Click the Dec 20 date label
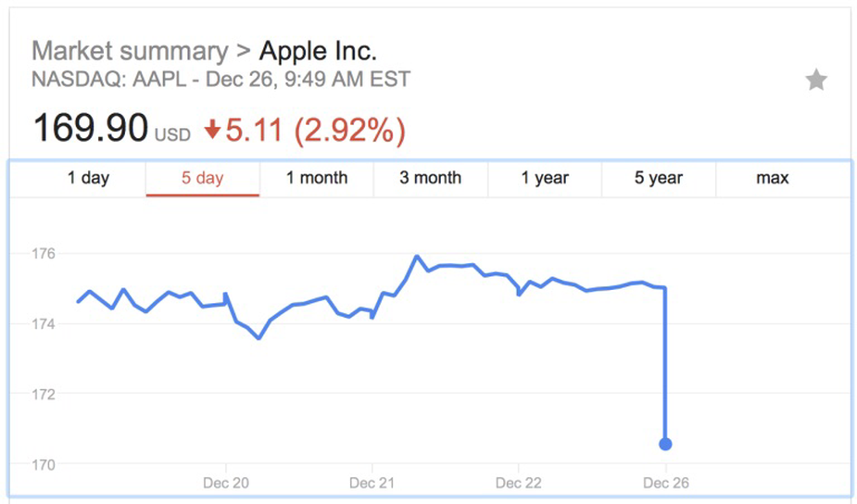 point(226,484)
